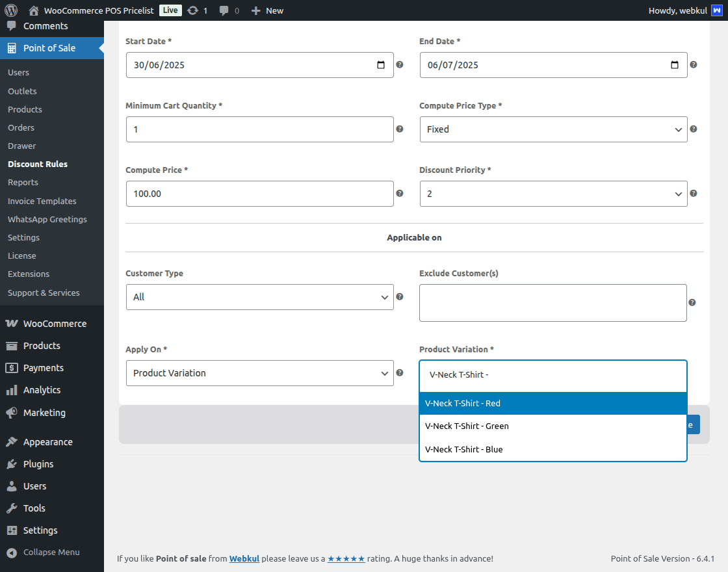
Task: Open the site home icon
Action: coord(34,10)
